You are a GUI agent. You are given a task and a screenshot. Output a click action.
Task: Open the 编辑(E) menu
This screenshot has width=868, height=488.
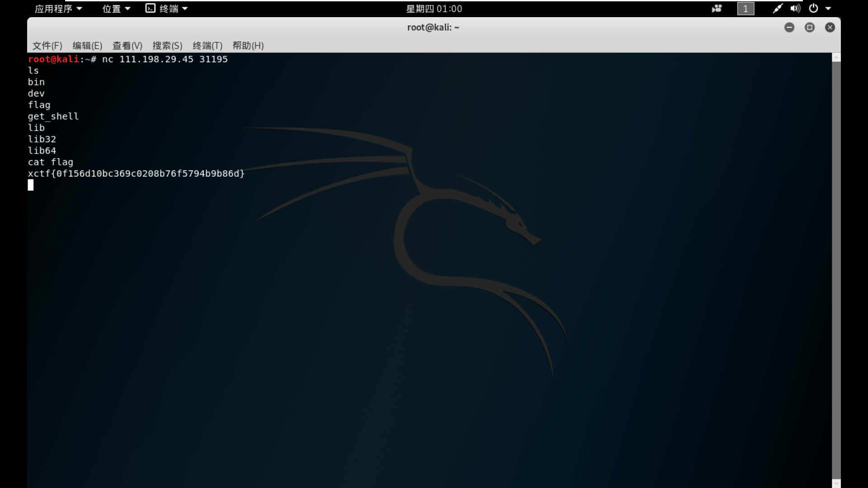[87, 46]
